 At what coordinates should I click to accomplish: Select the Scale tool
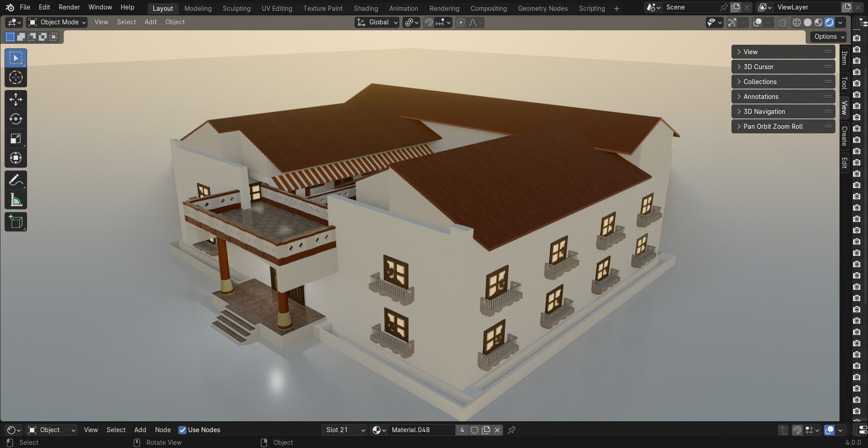click(x=16, y=138)
